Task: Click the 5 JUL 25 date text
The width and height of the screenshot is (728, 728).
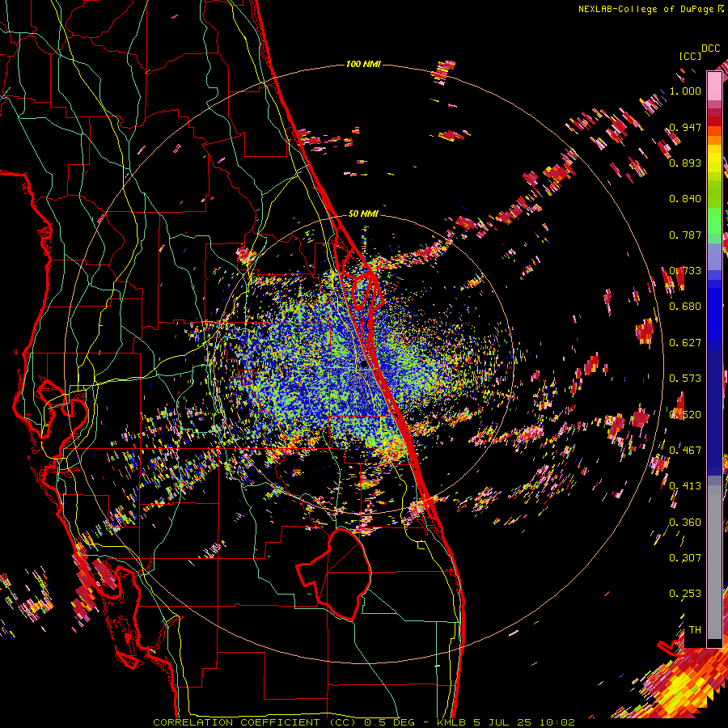Action: pyautogui.click(x=504, y=722)
